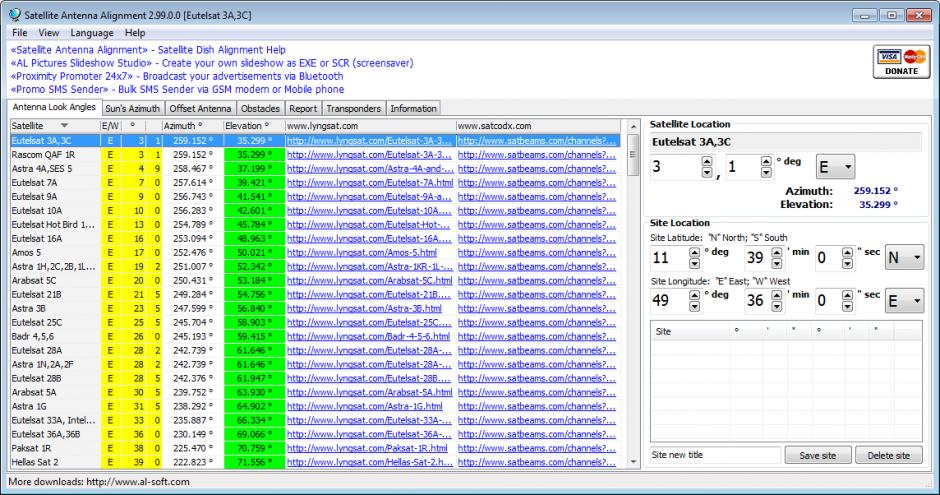Open satbeams link for Astra 3B row
The height and width of the screenshot is (495, 940).
[x=537, y=309]
